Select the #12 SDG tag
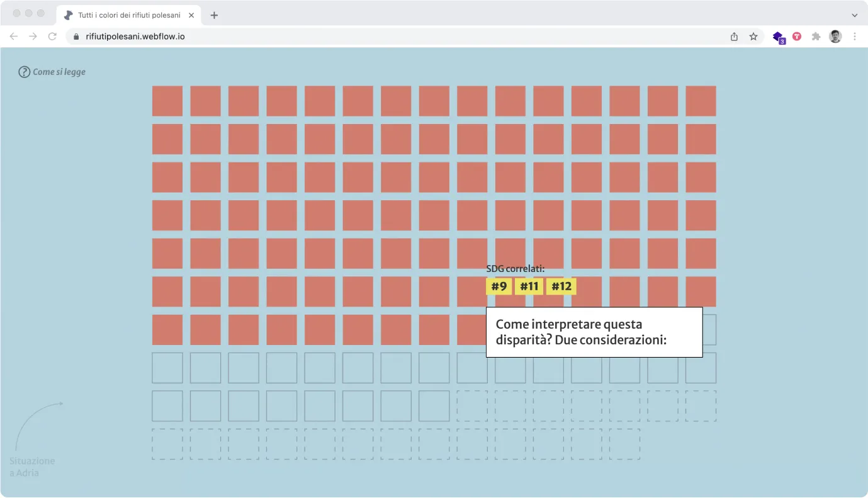 [x=561, y=286]
